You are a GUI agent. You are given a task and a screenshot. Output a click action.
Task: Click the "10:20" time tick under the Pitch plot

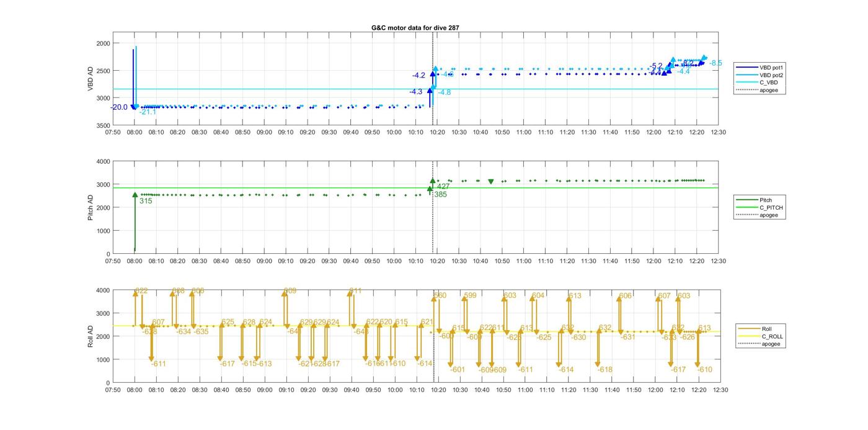tap(437, 261)
